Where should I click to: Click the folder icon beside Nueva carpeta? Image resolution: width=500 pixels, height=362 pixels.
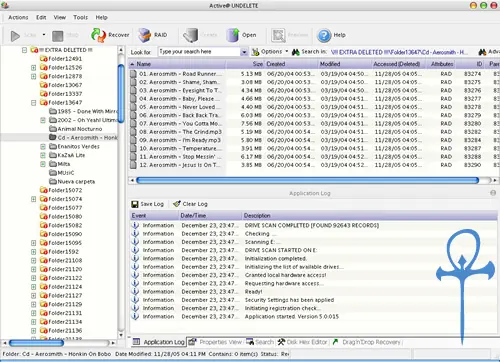[53, 181]
